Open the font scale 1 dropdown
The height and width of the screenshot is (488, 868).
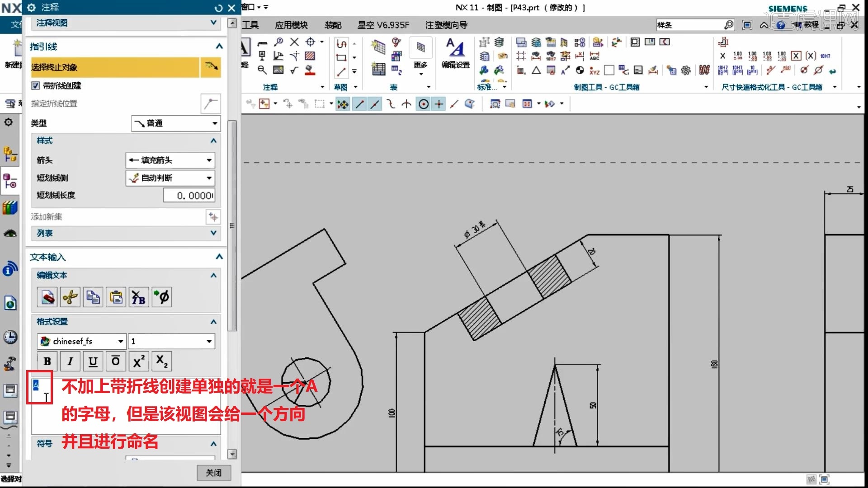coord(171,341)
